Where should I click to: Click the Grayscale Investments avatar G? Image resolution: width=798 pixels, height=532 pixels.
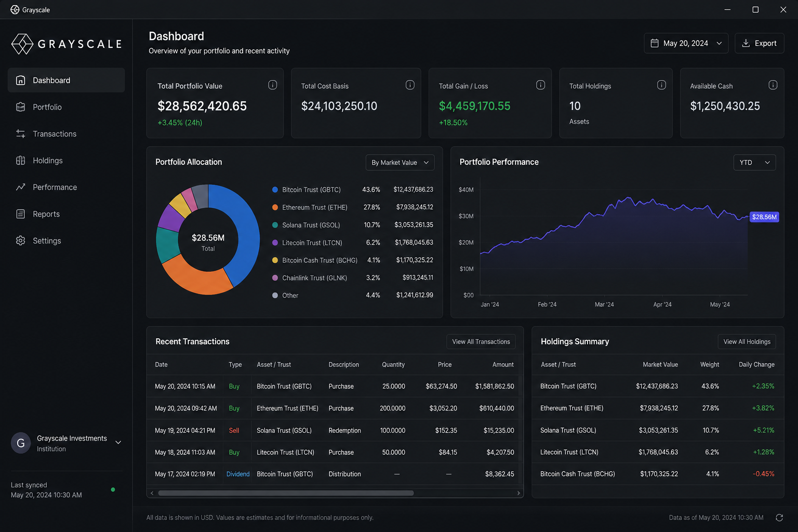point(21,443)
